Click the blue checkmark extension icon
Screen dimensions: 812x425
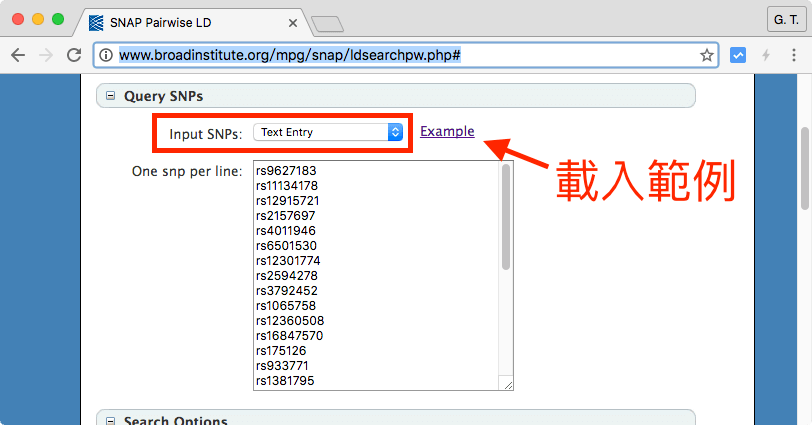tap(737, 55)
